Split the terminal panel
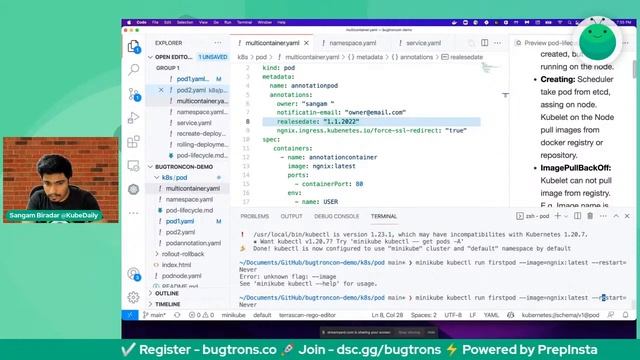Image resolution: width=640 pixels, height=360 pixels. pos(577,216)
